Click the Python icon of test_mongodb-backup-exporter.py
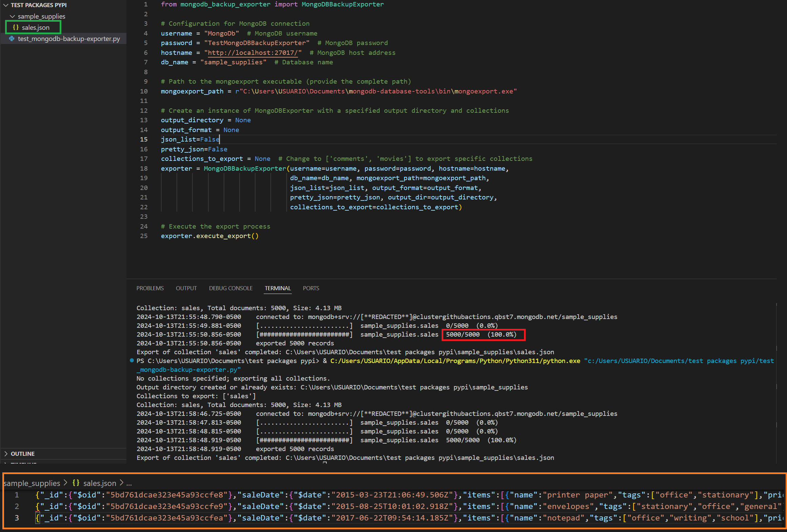Screen dimensions: 787x532 [12, 39]
